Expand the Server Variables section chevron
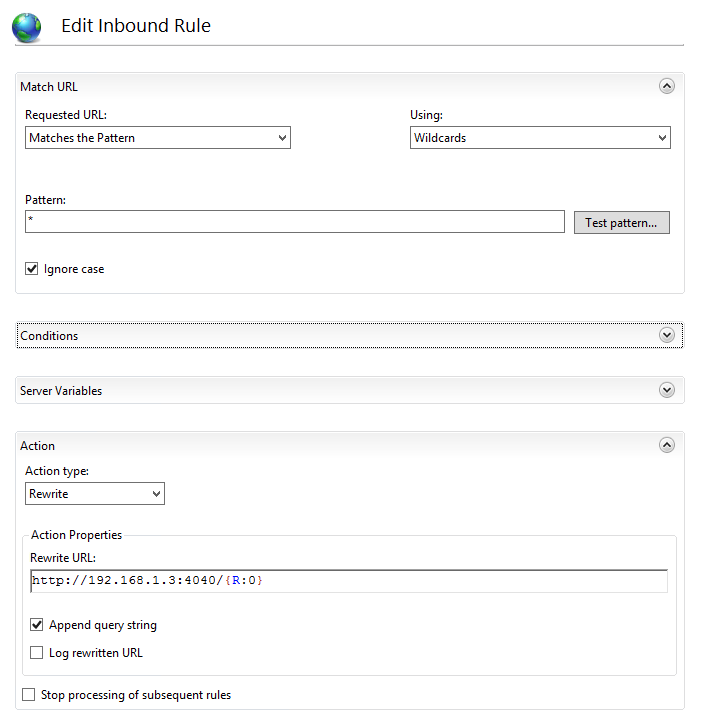This screenshot has width=715, height=723. pyautogui.click(x=667, y=390)
